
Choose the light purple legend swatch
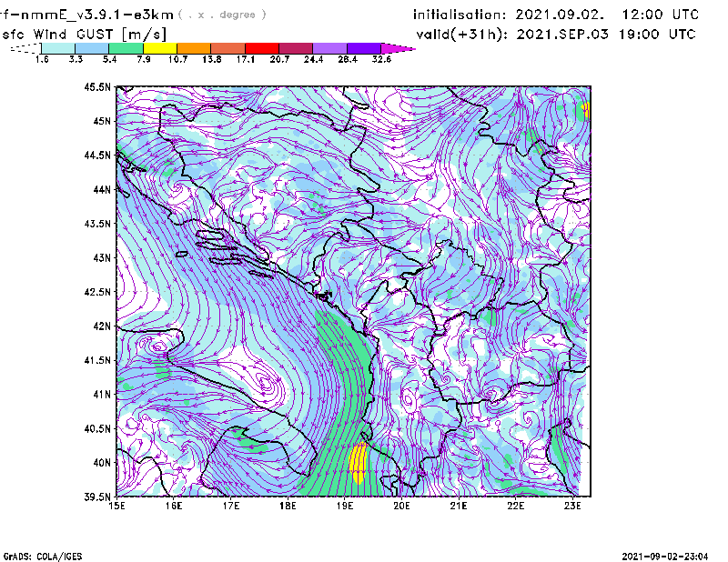(x=330, y=48)
